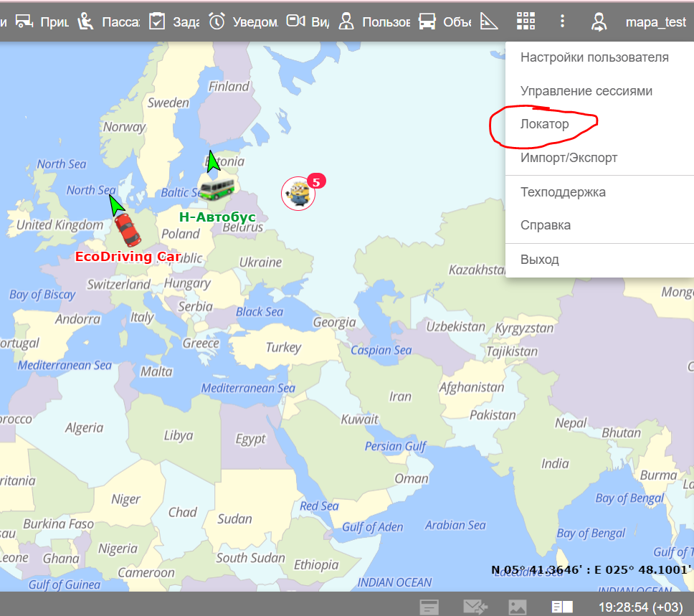
Task: Toggle the split panel layout icon
Action: tap(562, 607)
